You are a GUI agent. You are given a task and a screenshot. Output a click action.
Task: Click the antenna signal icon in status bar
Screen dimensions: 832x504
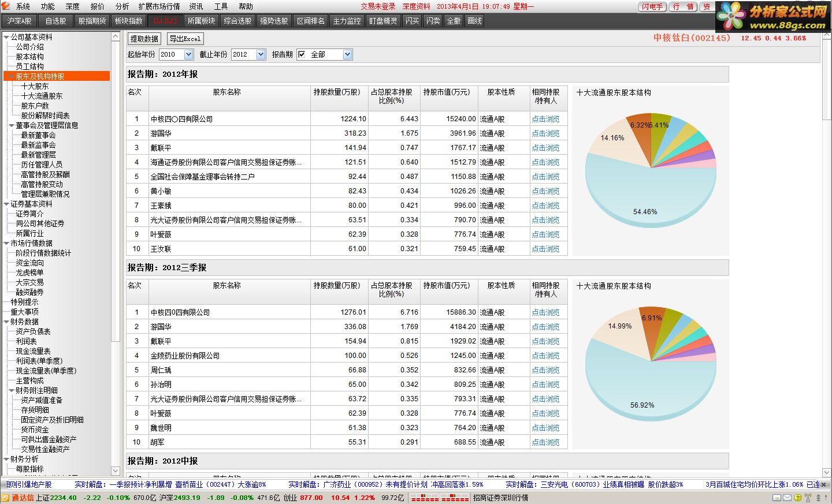(808, 498)
